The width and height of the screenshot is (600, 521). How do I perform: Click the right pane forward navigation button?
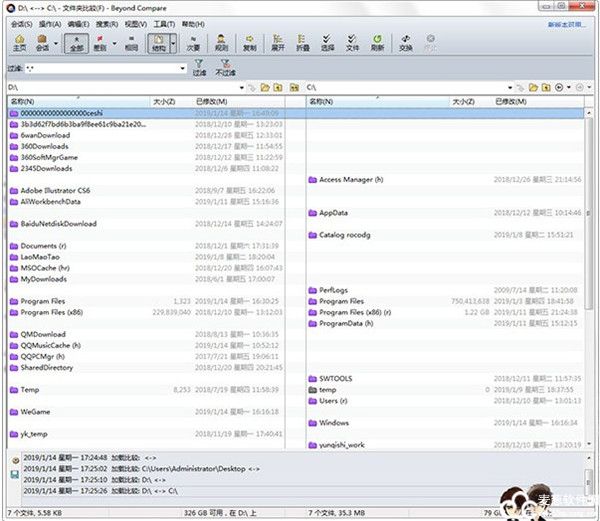click(580, 88)
